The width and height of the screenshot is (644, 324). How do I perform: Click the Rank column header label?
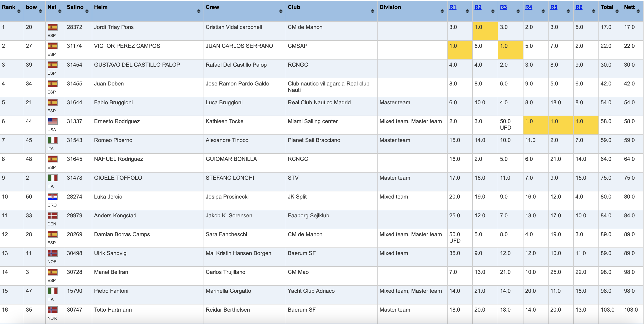(9, 7)
